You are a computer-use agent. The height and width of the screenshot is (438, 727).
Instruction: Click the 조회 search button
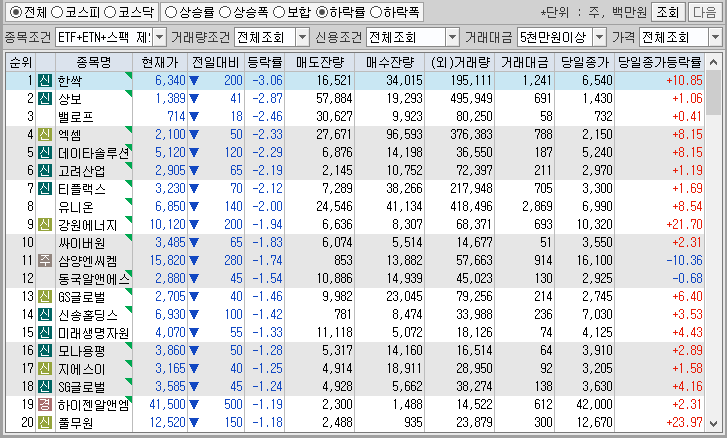[x=668, y=13]
